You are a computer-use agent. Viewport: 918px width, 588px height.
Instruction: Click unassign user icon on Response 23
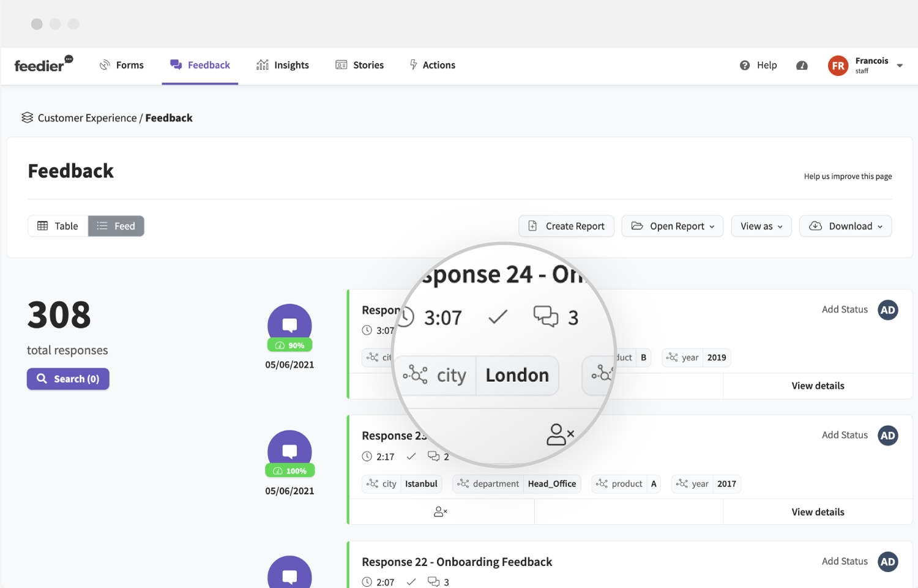click(441, 512)
